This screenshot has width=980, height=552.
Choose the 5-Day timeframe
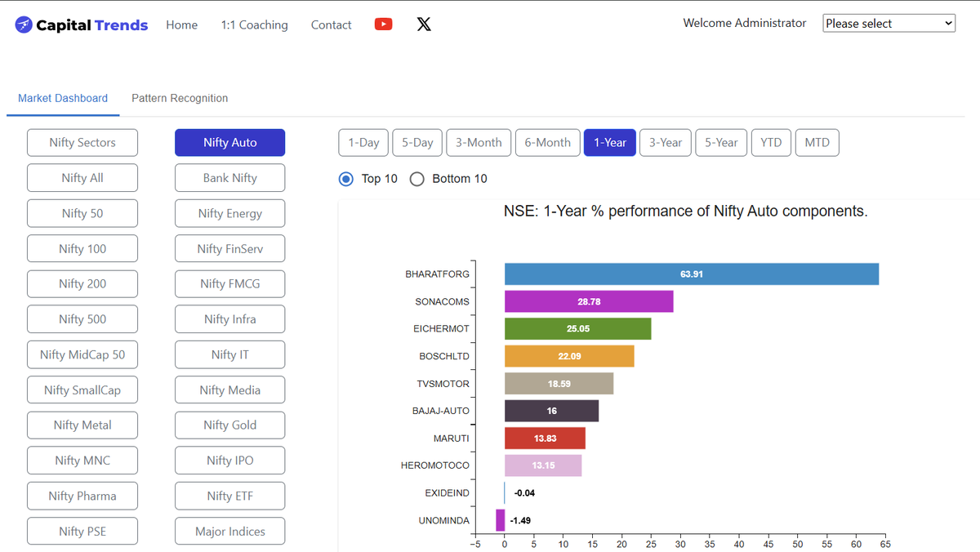tap(417, 142)
